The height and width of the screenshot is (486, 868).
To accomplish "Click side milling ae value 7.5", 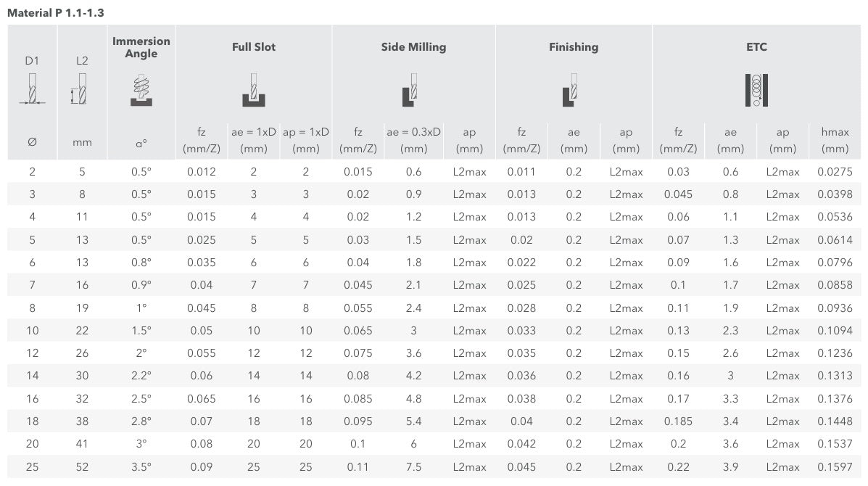I will click(x=413, y=466).
